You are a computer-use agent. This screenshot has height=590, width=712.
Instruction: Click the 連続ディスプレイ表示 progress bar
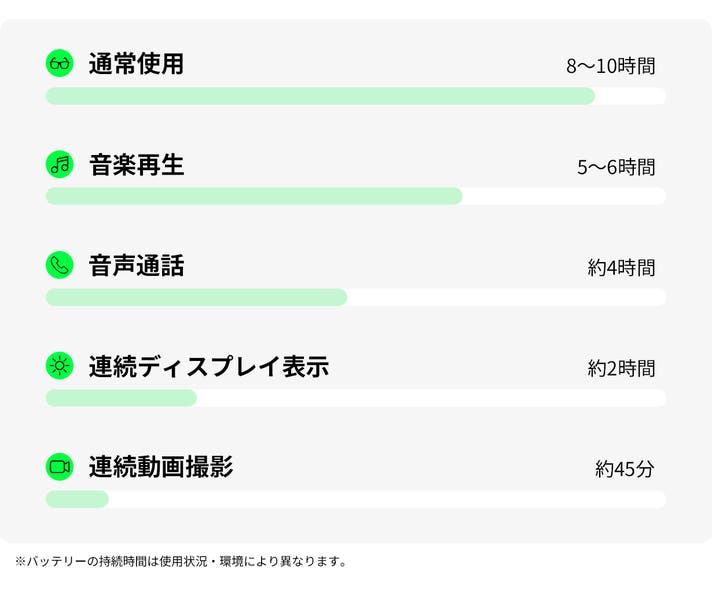[355, 398]
